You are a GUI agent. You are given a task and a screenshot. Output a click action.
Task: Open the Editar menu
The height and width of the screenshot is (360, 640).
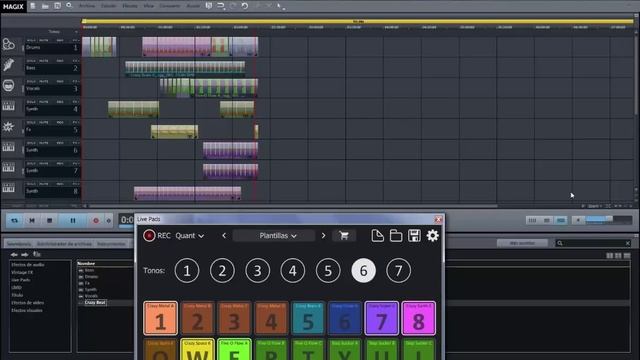click(x=109, y=6)
